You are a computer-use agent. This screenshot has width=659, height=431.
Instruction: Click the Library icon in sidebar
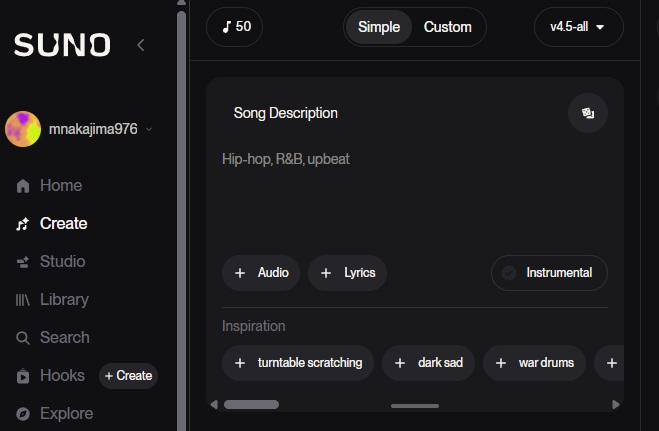point(22,300)
